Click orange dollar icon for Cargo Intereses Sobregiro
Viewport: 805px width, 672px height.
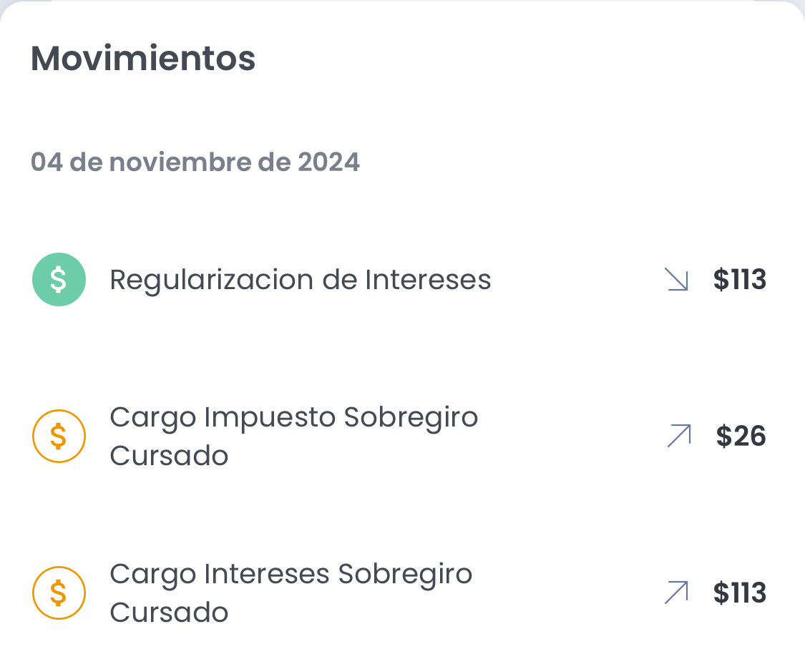pyautogui.click(x=59, y=593)
